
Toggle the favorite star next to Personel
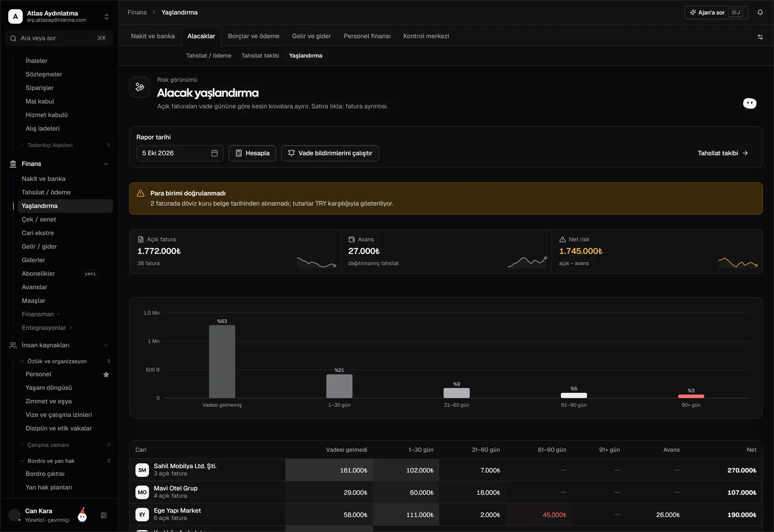(106, 374)
